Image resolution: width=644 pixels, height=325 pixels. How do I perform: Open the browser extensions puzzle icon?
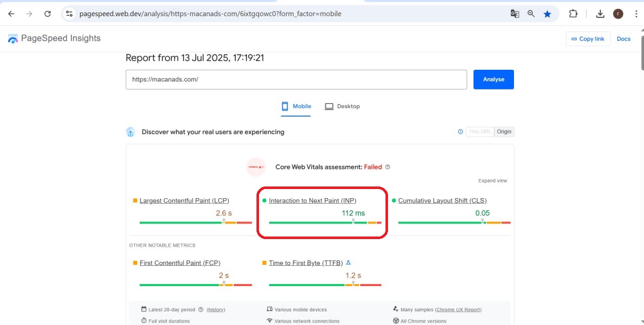[573, 14]
